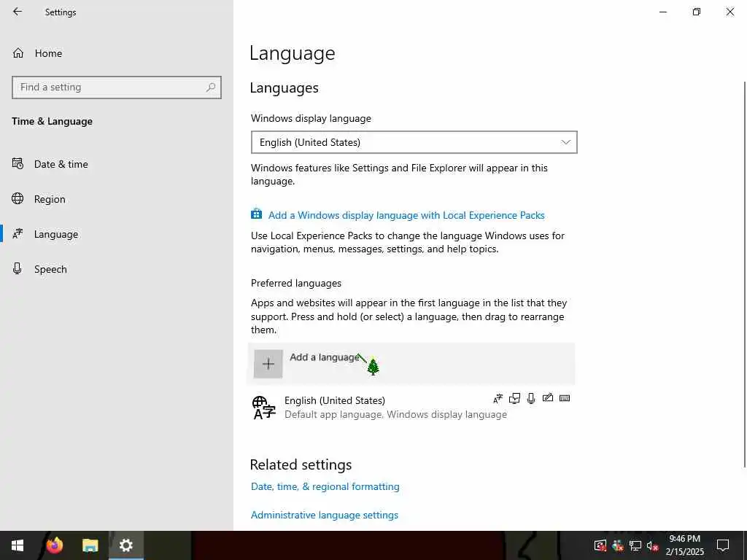747x560 pixels.
Task: Go back using the Settings back arrow
Action: coord(18,12)
